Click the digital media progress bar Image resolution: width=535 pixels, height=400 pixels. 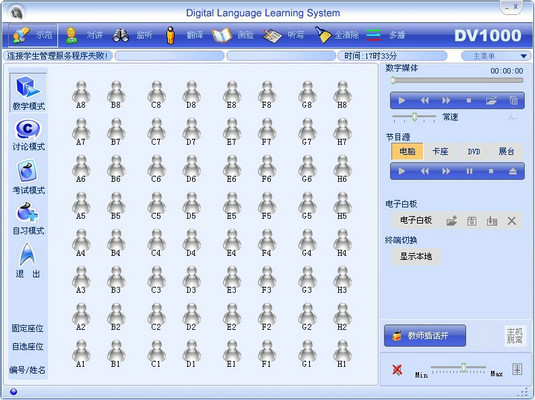click(x=457, y=80)
